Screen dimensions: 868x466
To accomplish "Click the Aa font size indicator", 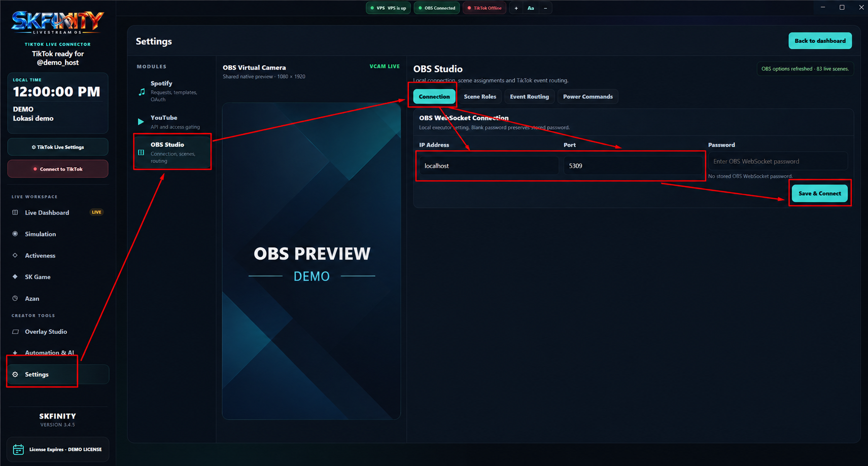I will point(531,8).
